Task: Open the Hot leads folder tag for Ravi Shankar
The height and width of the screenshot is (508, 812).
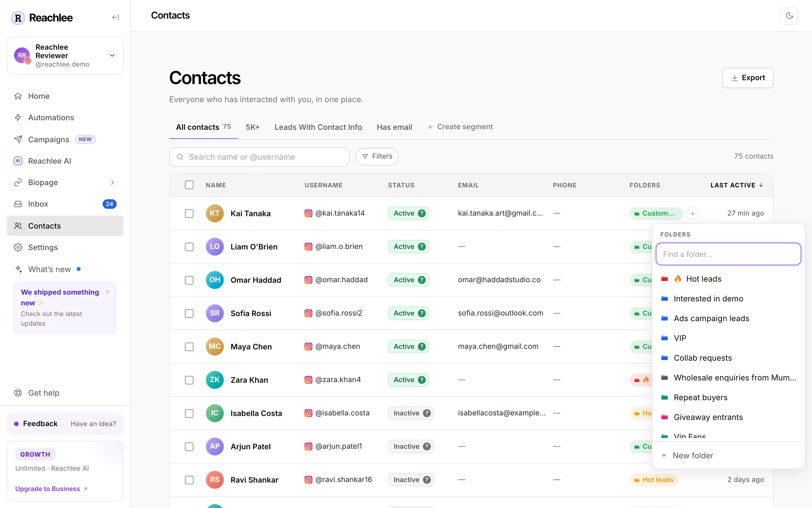Action: (654, 480)
